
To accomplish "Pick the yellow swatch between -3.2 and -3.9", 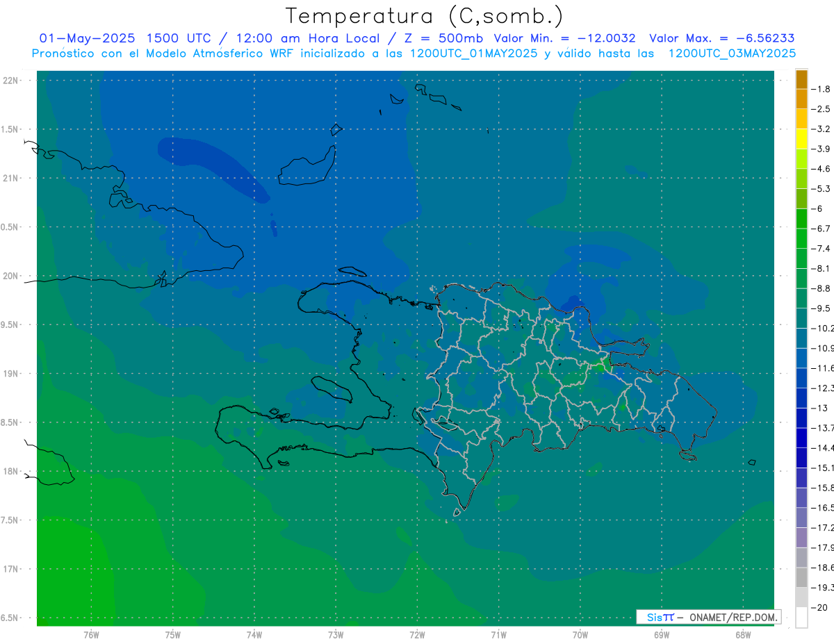I will [801, 139].
